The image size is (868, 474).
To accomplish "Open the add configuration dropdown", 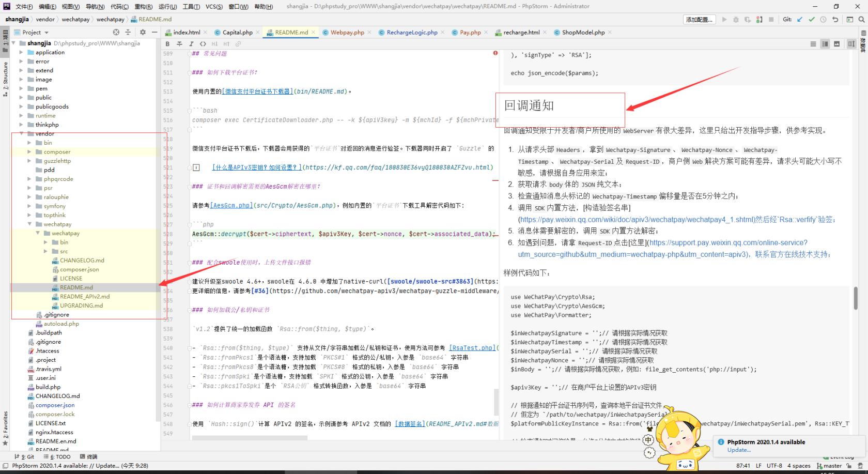I will [x=699, y=20].
